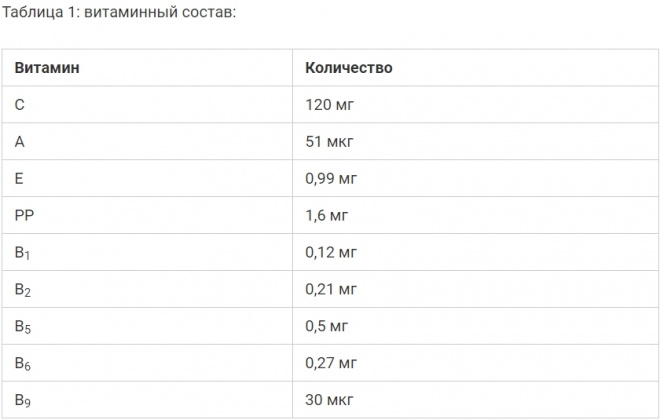
Task: Click the vitamin 'A' cell
Action: [x=20, y=141]
